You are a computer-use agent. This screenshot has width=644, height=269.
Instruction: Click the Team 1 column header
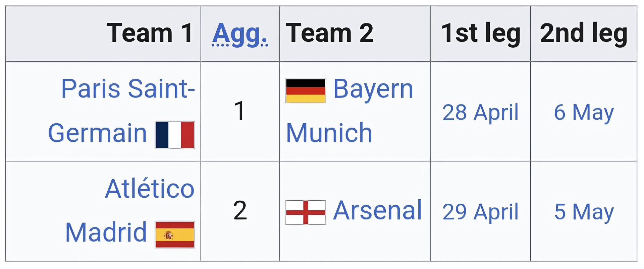pyautogui.click(x=150, y=33)
